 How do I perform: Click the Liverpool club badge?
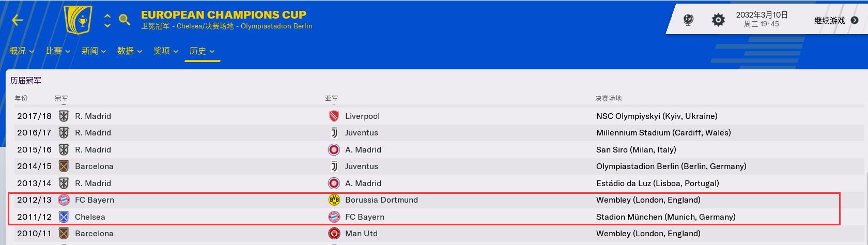(334, 116)
